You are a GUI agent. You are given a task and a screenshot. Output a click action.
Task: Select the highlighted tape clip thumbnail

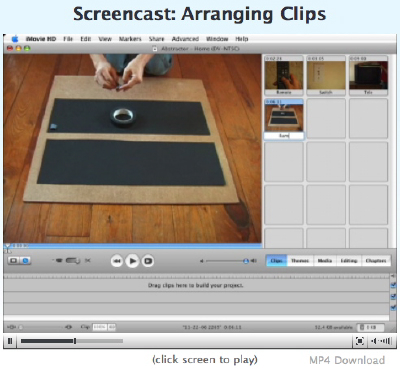coord(284,115)
